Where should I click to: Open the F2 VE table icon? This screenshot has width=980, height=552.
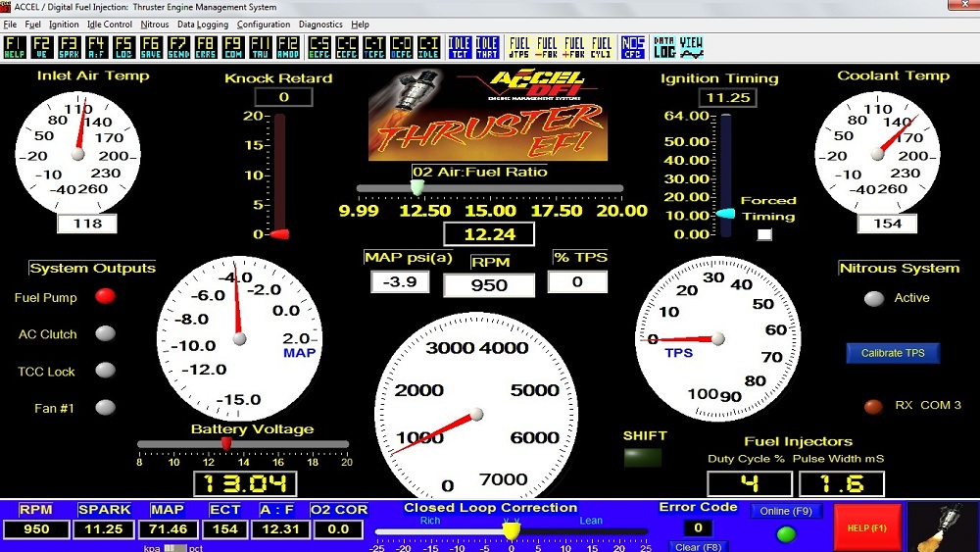(x=42, y=47)
